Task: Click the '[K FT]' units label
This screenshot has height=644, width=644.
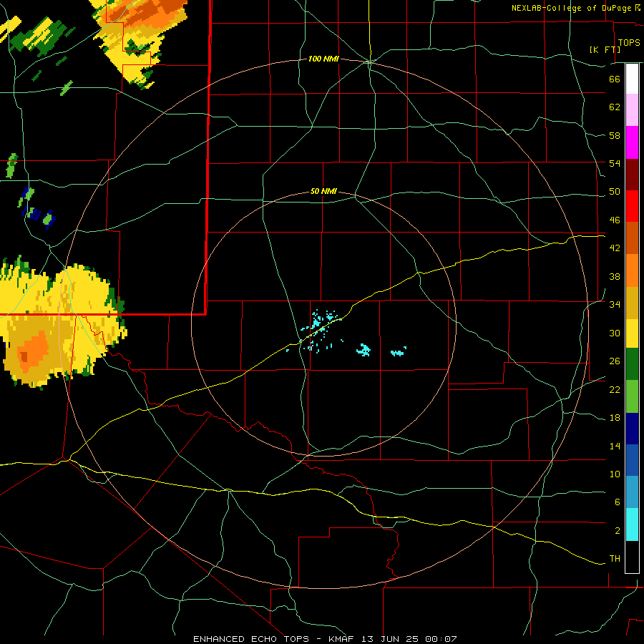Action: 605,49
